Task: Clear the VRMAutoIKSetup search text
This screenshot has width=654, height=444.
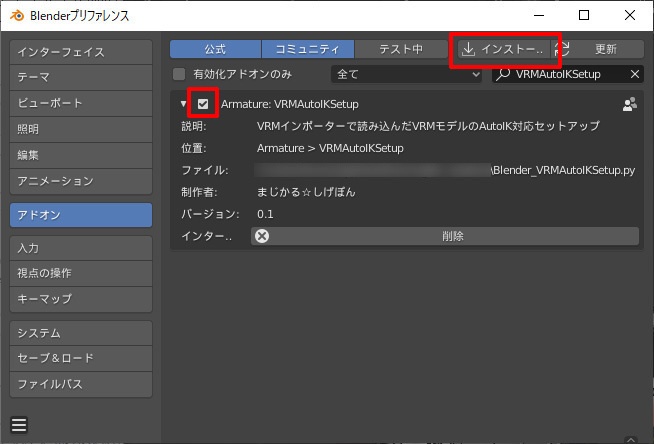Action: [634, 74]
